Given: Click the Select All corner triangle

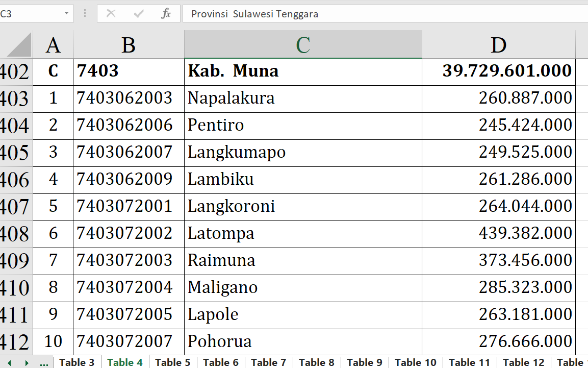Looking at the screenshot, I should click(19, 45).
